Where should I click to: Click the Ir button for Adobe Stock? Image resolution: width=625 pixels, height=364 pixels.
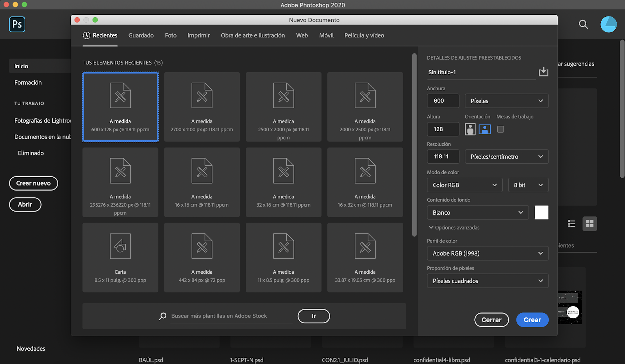pos(314,316)
